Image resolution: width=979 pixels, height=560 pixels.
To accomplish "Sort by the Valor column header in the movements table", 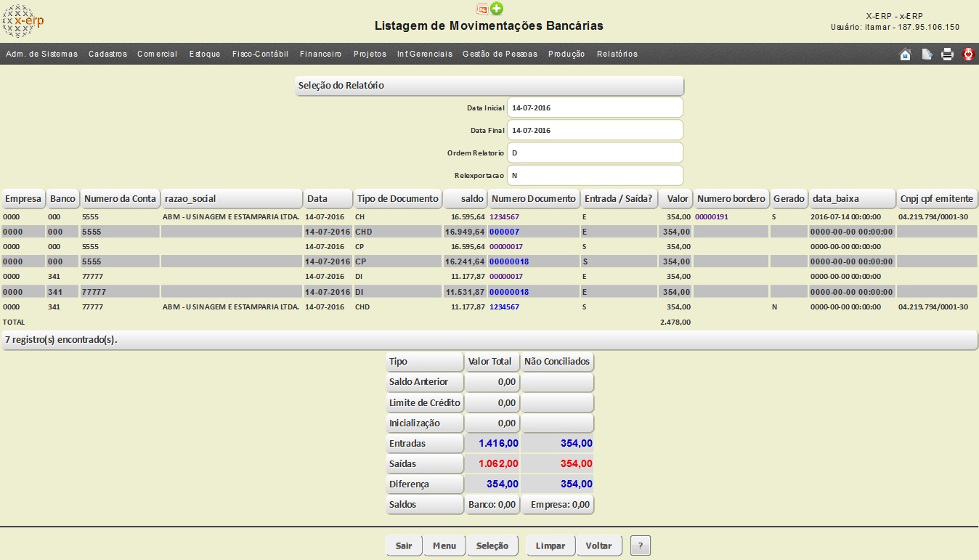I will tap(675, 198).
